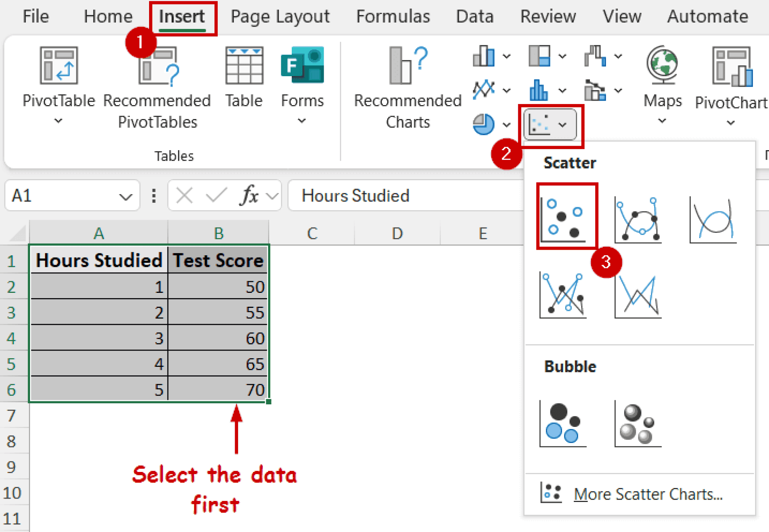The height and width of the screenshot is (532, 769).
Task: Open More Scatter Charts link
Action: tap(648, 494)
